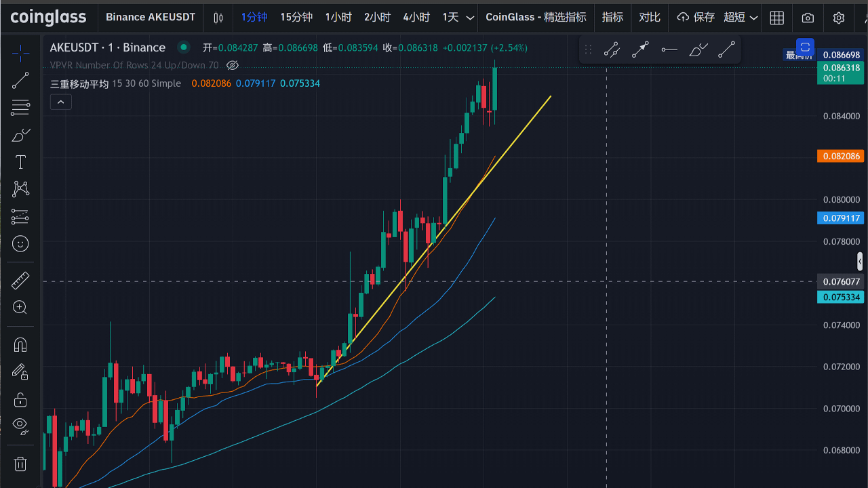Image resolution: width=868 pixels, height=488 pixels.
Task: Select the trend line tool in left sidebar
Action: 20,81
